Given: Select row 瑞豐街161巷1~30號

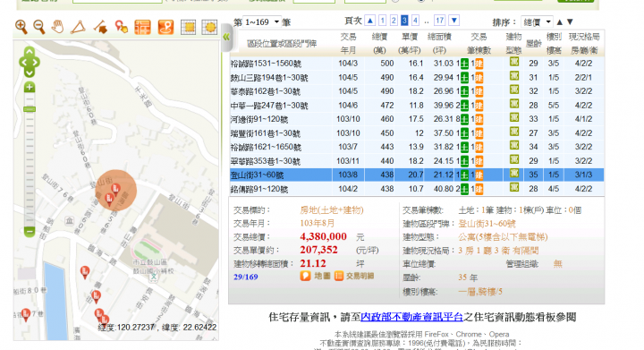Looking at the screenshot, I should pos(417,133).
